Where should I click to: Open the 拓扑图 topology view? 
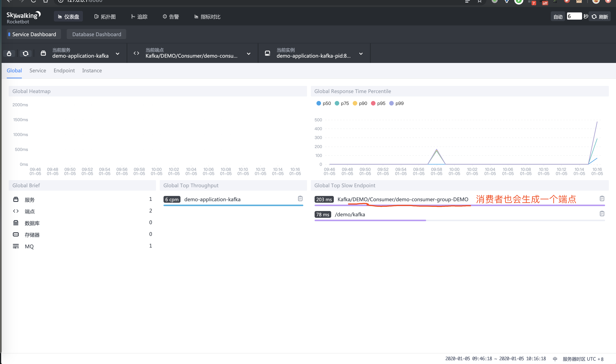105,17
